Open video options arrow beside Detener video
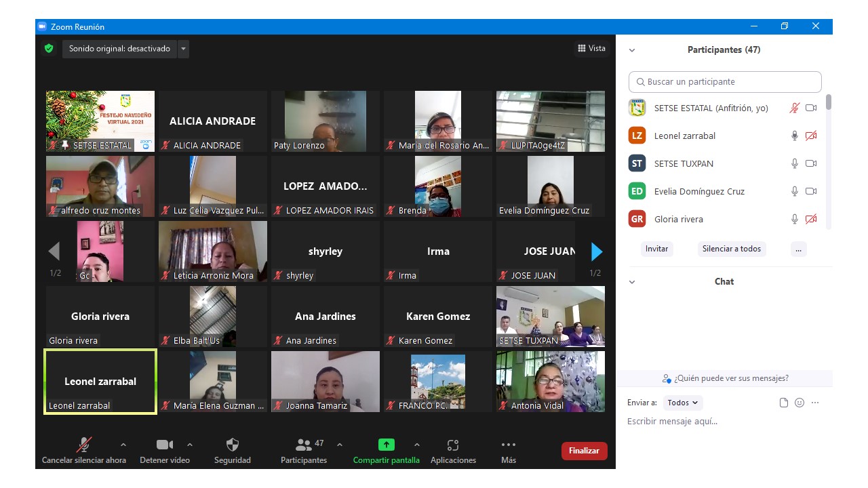This screenshot has height=488, width=868. pos(190,445)
